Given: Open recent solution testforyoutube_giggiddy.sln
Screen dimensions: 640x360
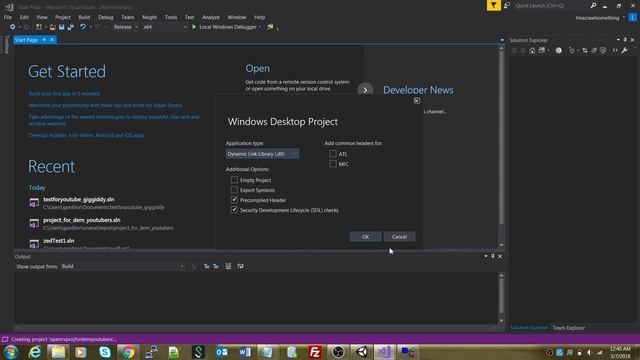Looking at the screenshot, I should click(x=79, y=200).
